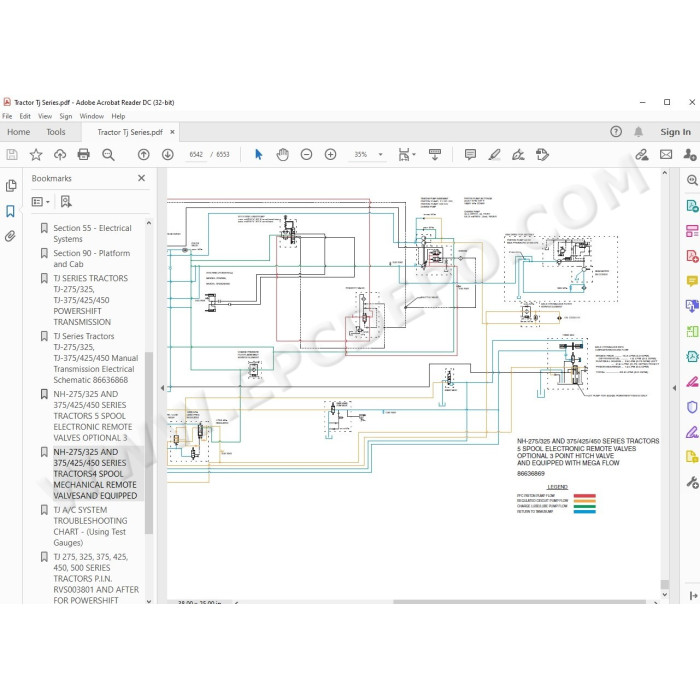The height and width of the screenshot is (700, 700).
Task: Zoom in with the plus icon
Action: [x=330, y=154]
